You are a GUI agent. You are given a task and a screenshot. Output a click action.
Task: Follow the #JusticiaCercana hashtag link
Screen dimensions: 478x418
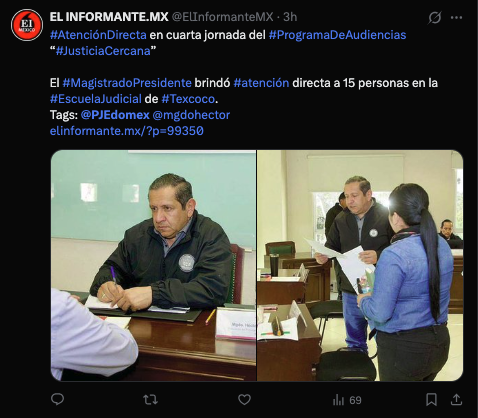pyautogui.click(x=103, y=51)
